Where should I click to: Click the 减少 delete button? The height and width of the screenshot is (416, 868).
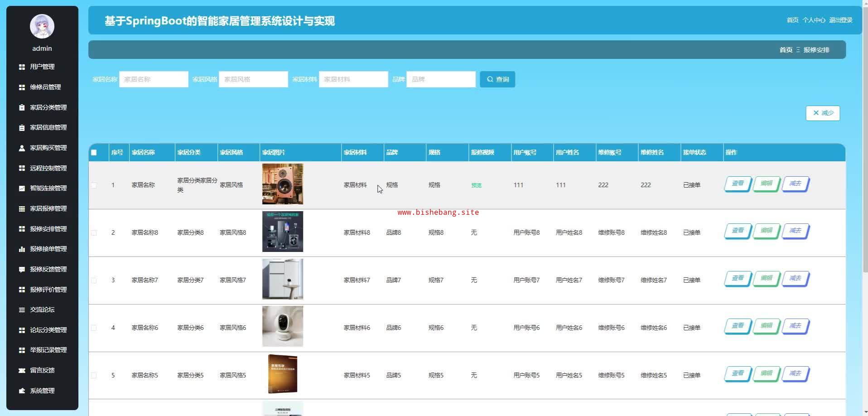coord(823,113)
